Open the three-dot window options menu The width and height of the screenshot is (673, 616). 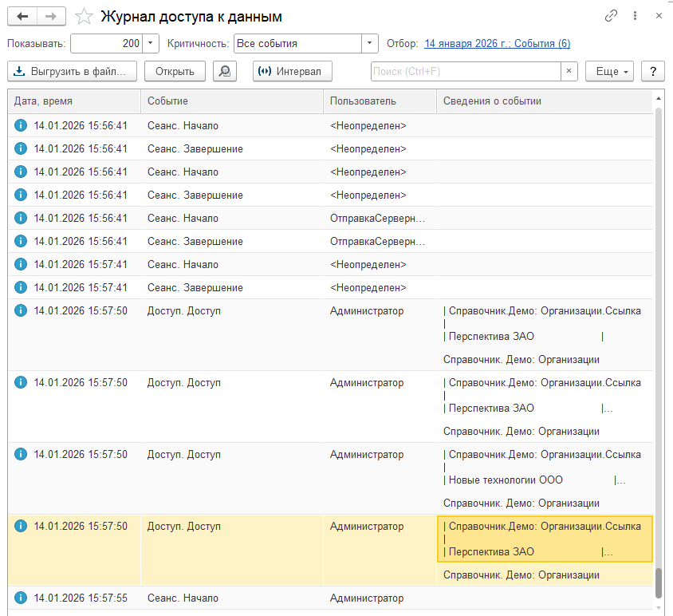635,16
